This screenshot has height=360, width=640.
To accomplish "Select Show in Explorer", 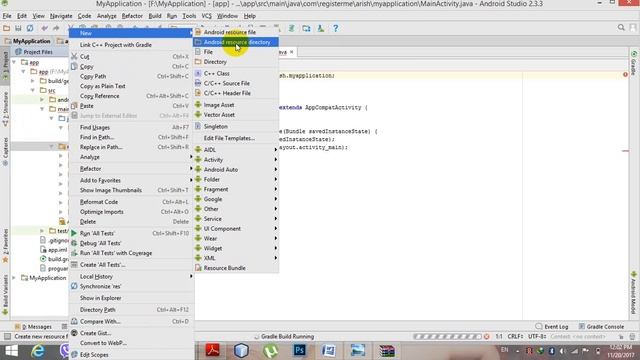I will click(x=131, y=298).
